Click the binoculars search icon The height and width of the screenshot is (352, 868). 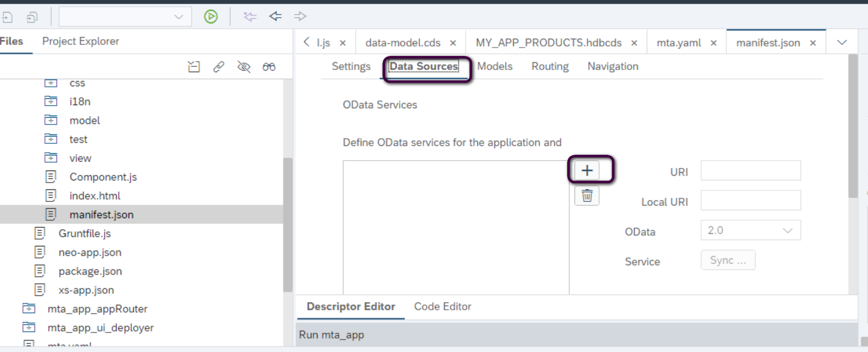269,66
